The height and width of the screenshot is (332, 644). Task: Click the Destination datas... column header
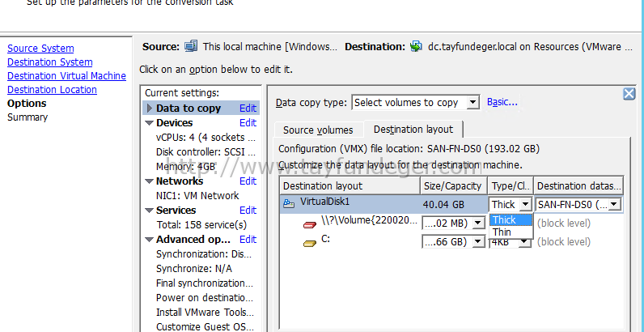click(578, 186)
